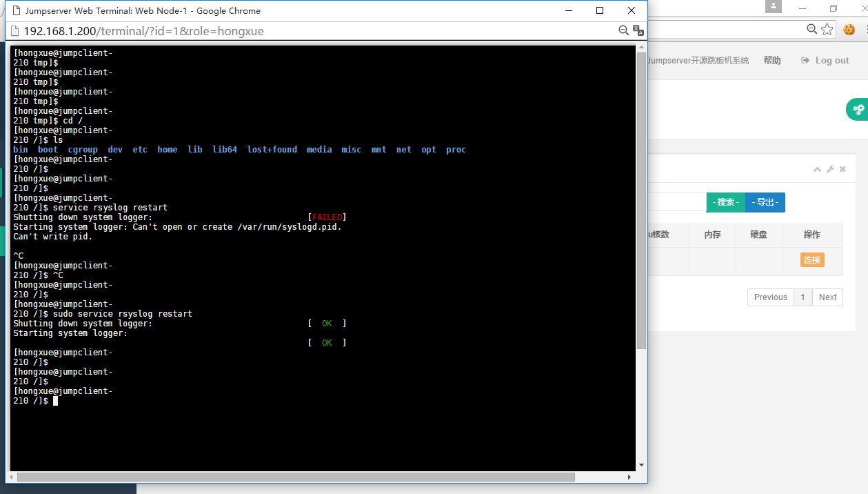This screenshot has width=868, height=494.
Task: Open the green settings gears side tab
Action: [858, 109]
